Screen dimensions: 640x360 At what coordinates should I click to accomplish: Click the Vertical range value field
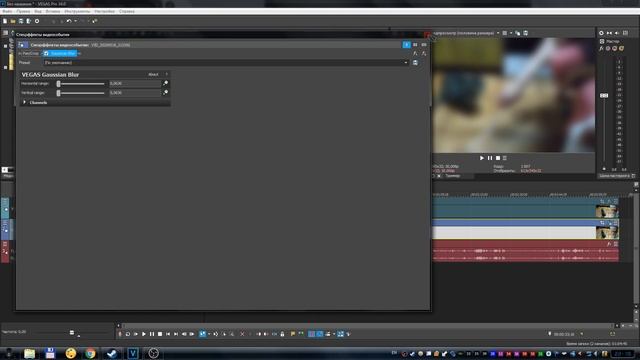[x=135, y=93]
